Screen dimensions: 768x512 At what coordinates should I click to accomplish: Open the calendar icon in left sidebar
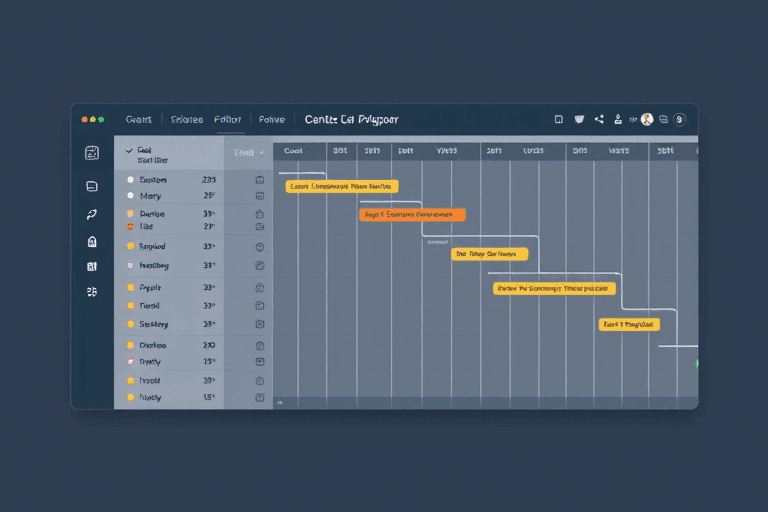click(x=92, y=153)
